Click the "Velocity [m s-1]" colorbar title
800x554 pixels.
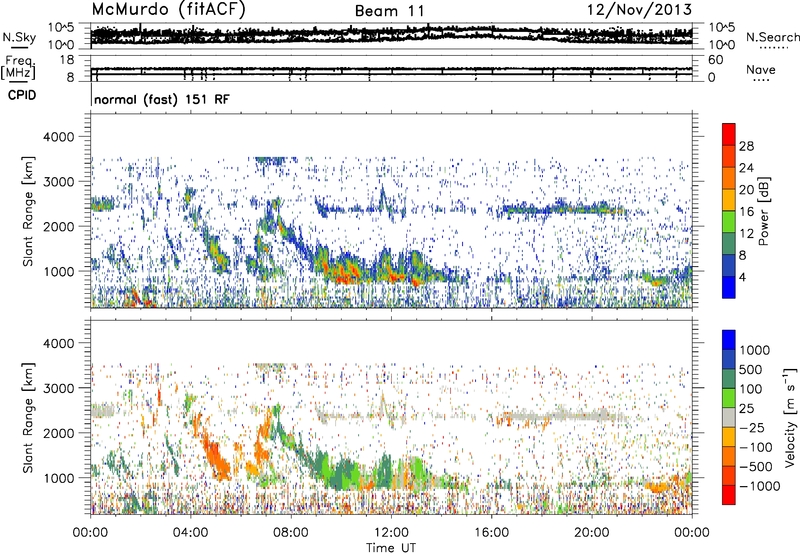pyautogui.click(x=790, y=417)
